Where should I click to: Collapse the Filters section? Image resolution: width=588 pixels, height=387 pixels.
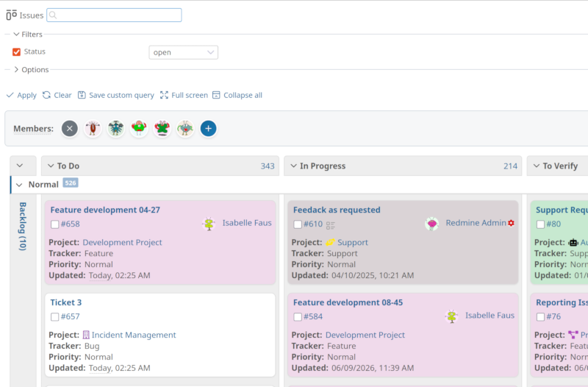(16, 34)
